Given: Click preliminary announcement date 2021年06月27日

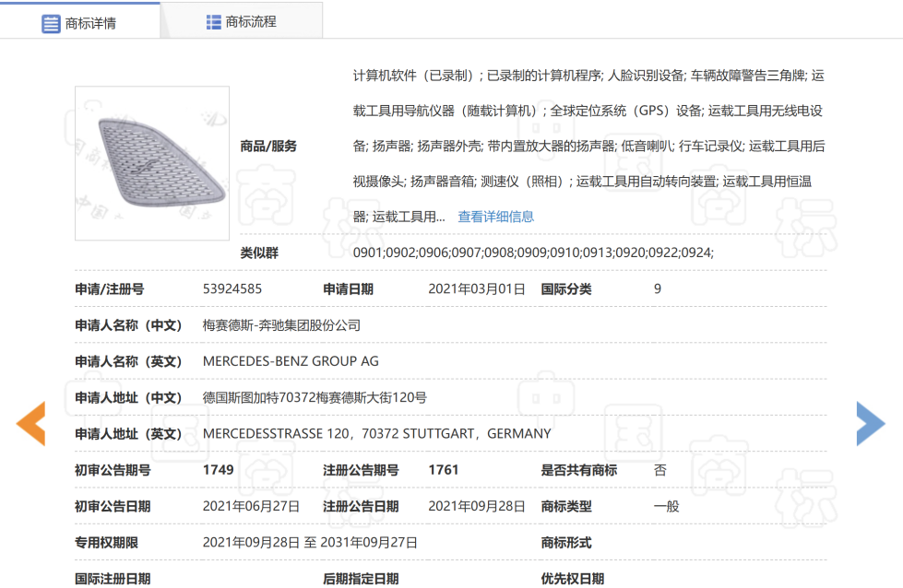Looking at the screenshot, I should coord(251,506).
